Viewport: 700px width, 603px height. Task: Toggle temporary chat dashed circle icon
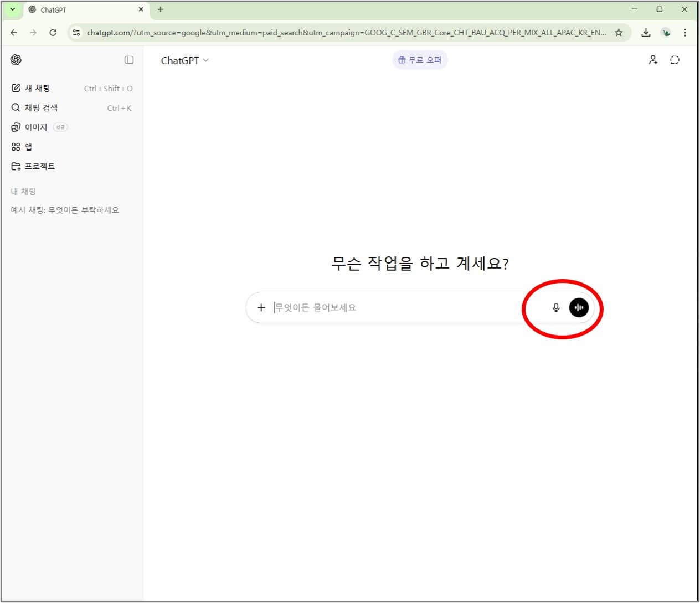pos(675,60)
